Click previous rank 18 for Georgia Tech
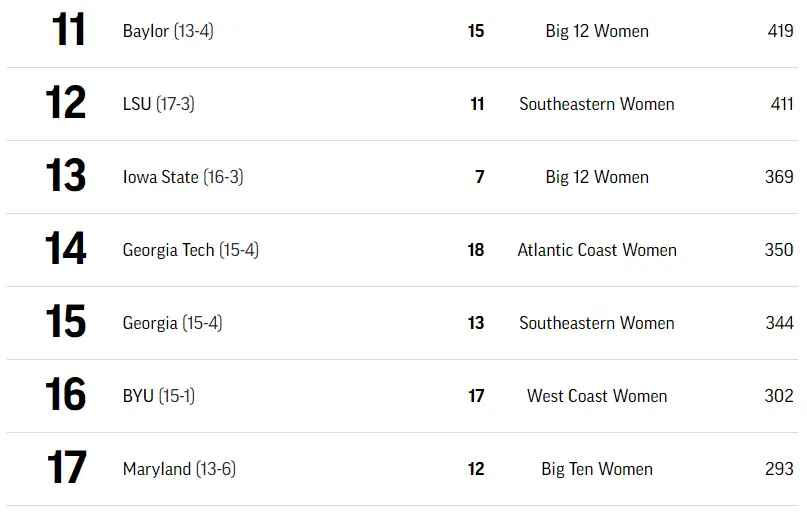The width and height of the screenshot is (807, 512). (x=476, y=250)
